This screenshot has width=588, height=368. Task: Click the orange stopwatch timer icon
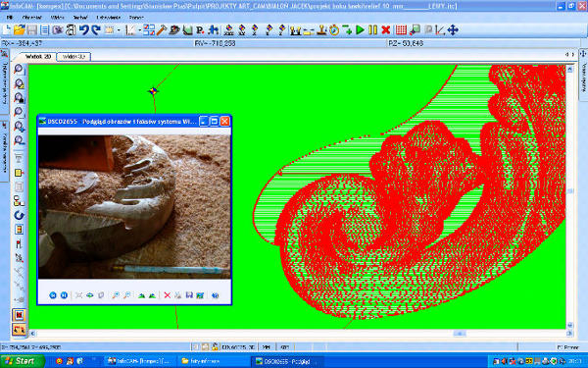(334, 30)
